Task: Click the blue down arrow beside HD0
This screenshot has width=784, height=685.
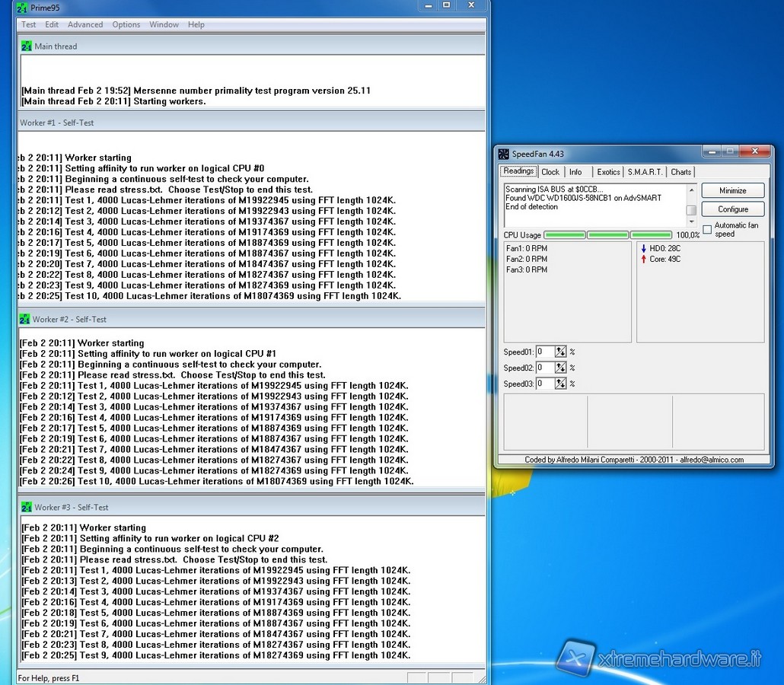Action: (x=644, y=248)
